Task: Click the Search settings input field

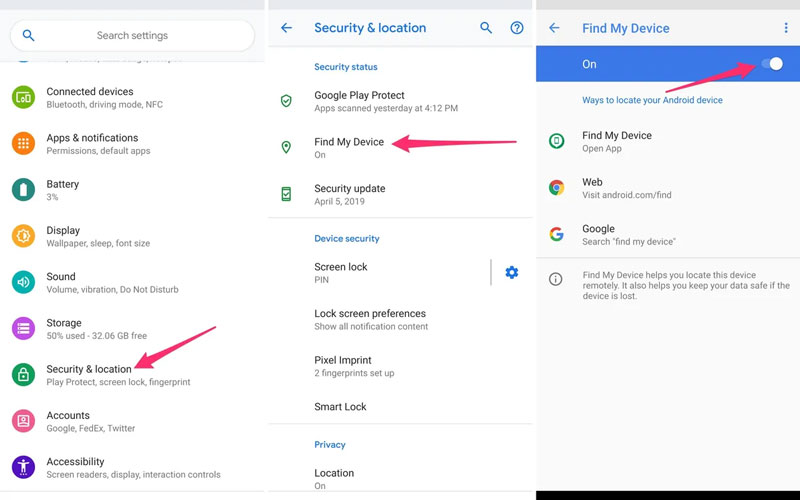Action: (132, 36)
